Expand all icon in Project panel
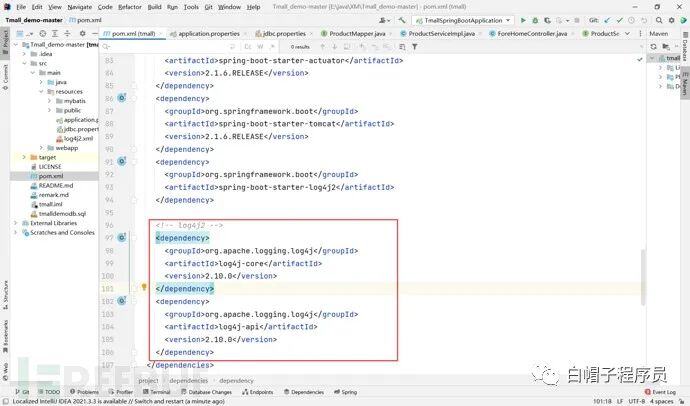Viewport: 690px width, 406px height. (55, 33)
